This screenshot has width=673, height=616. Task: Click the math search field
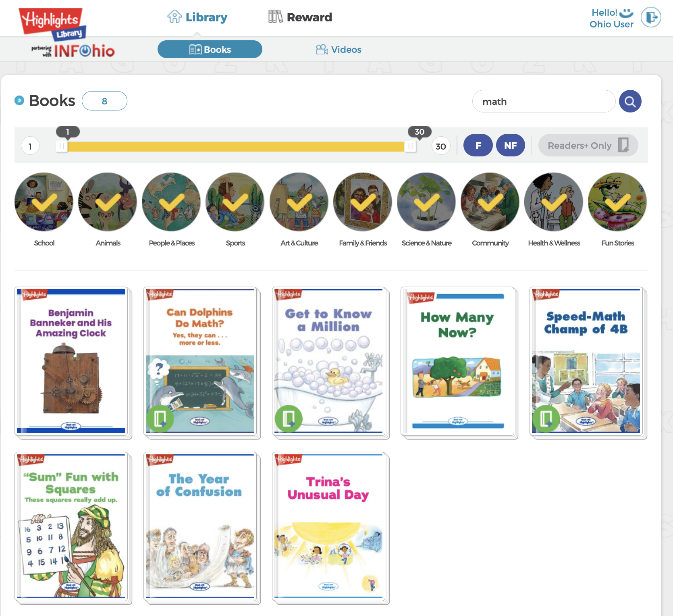[x=544, y=101]
